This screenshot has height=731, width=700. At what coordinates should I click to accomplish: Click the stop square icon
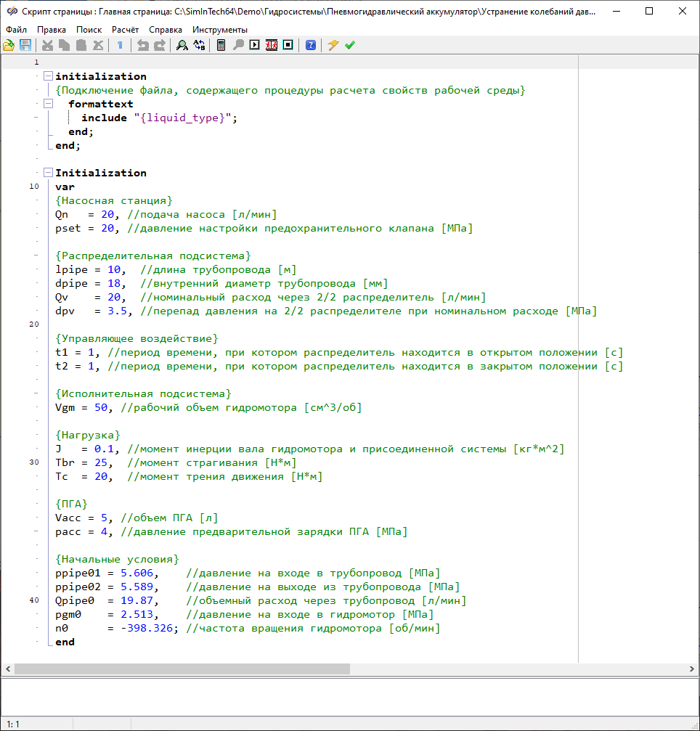(x=288, y=45)
